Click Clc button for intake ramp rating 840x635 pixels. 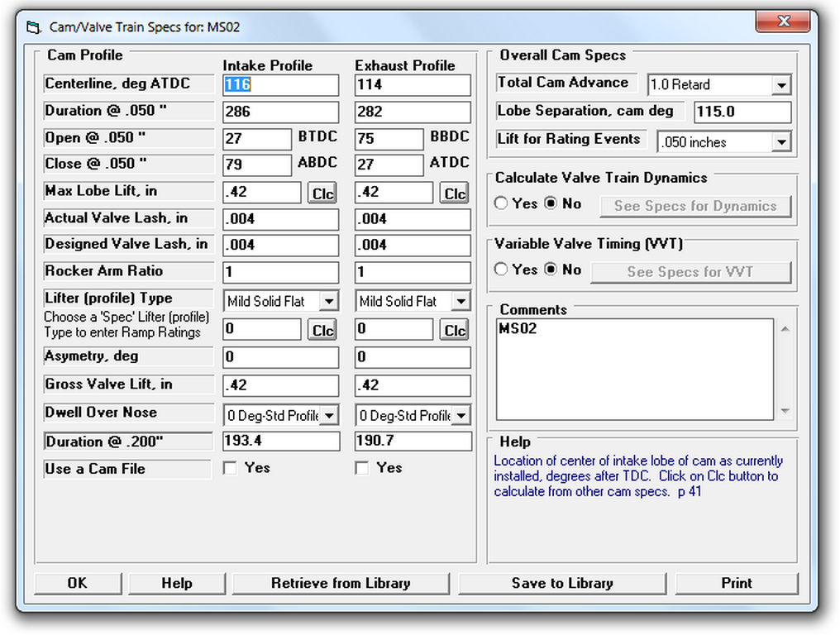click(322, 331)
